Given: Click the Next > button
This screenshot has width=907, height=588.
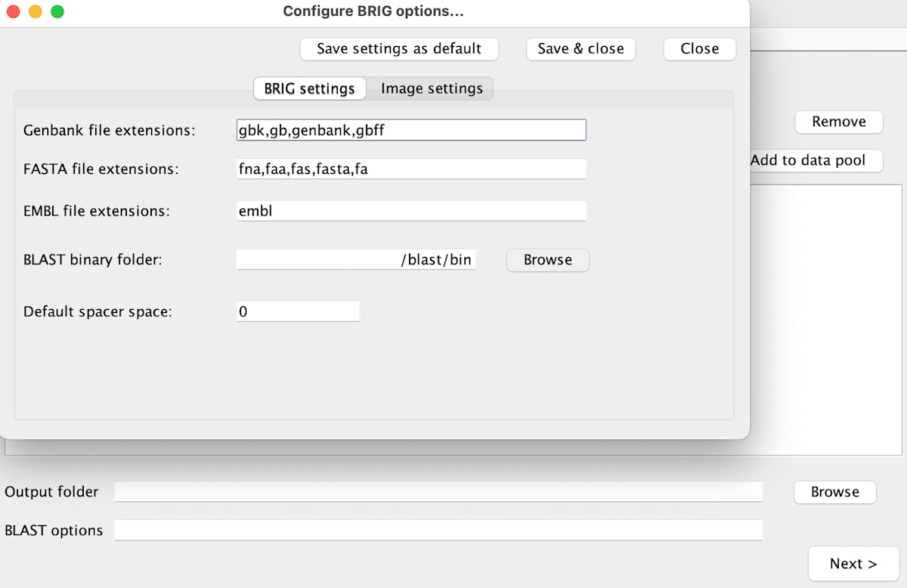Looking at the screenshot, I should 853,564.
